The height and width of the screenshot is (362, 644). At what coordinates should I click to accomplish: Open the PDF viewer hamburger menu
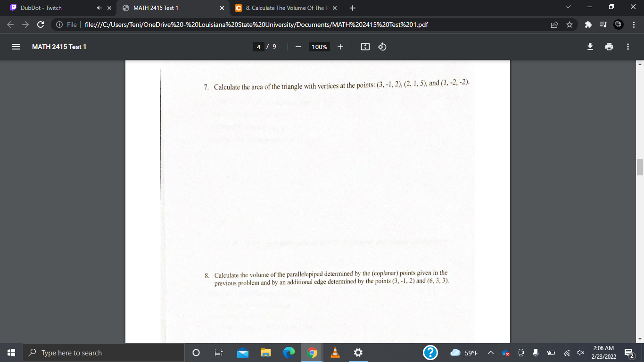16,47
